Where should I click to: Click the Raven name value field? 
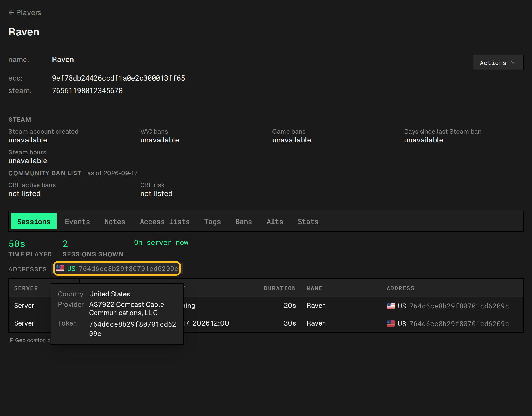(63, 59)
